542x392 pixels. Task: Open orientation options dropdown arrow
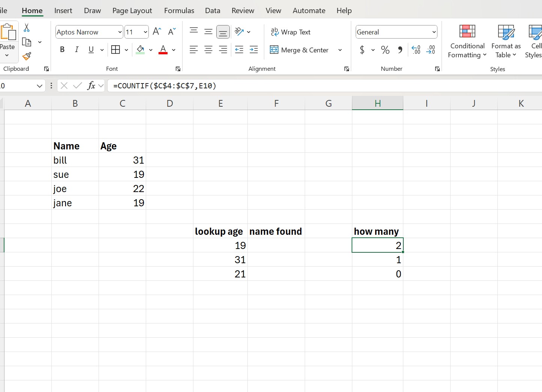click(x=249, y=32)
